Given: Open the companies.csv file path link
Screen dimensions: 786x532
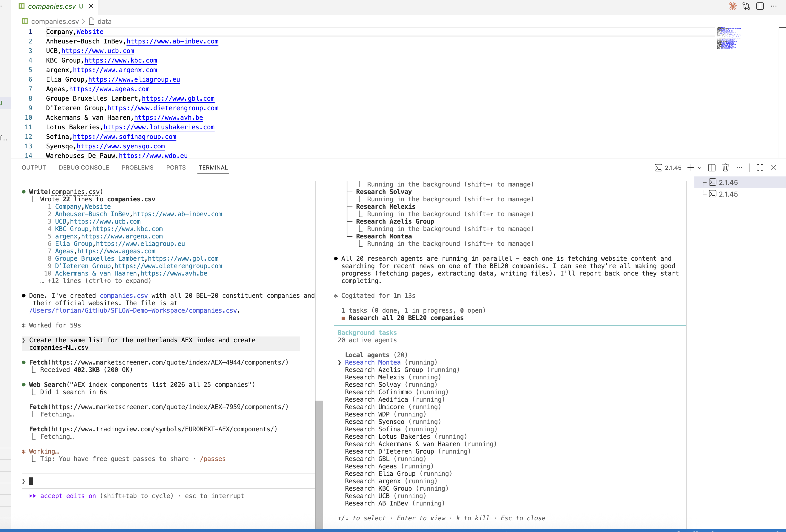Looking at the screenshot, I should (x=132, y=311).
